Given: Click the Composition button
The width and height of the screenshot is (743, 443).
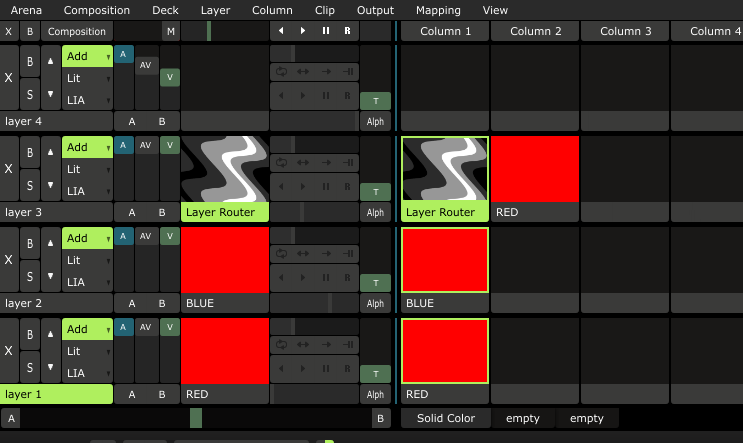Looking at the screenshot, I should [x=76, y=31].
